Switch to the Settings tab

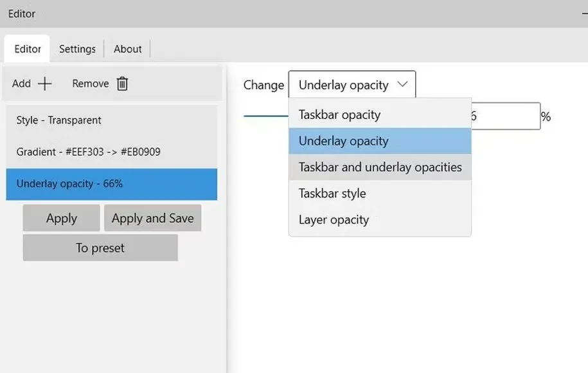[x=77, y=48]
